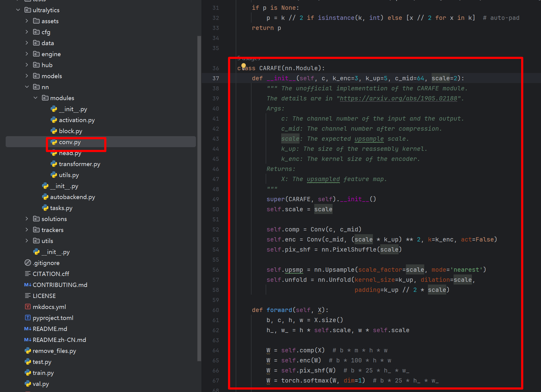Click the ultralytics folder icon

[28, 10]
